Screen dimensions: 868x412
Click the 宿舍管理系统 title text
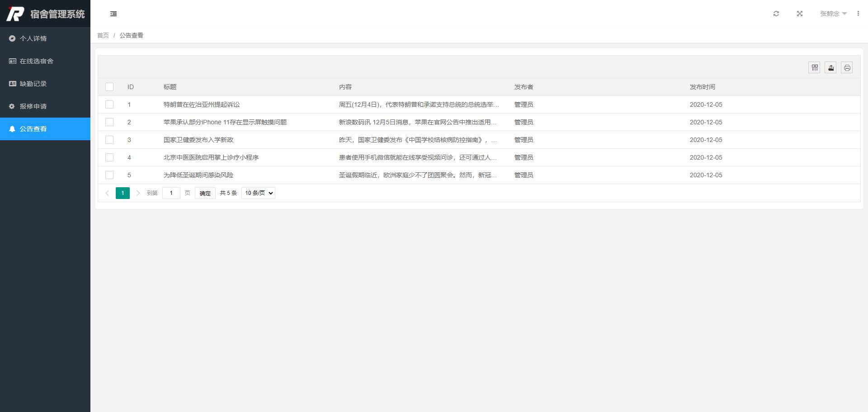57,14
